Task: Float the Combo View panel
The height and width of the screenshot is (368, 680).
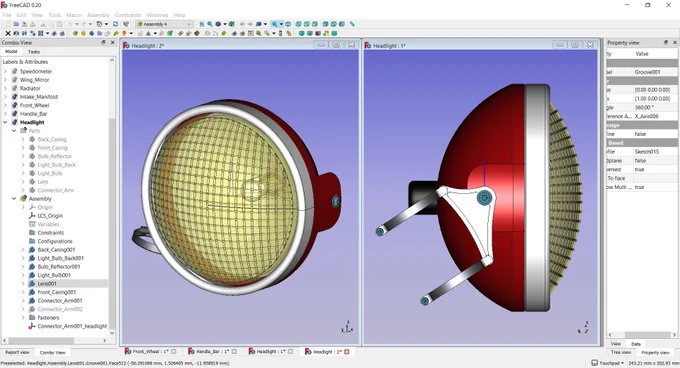Action: click(x=103, y=42)
